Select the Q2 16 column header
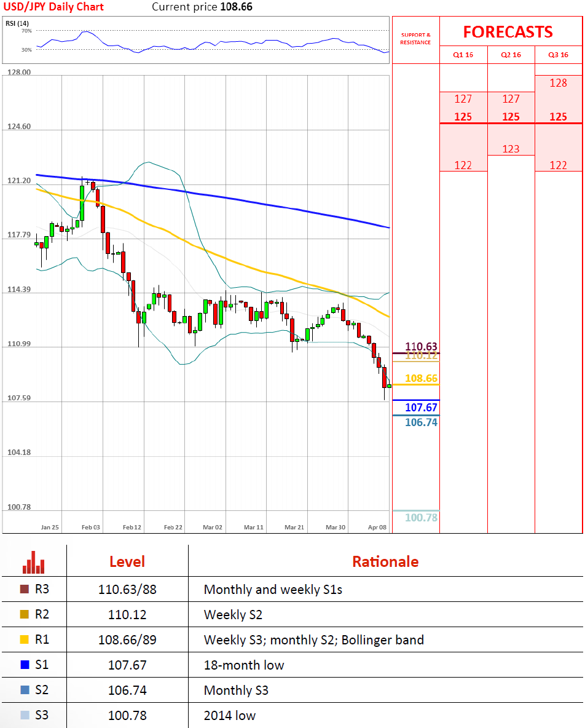 pos(511,55)
